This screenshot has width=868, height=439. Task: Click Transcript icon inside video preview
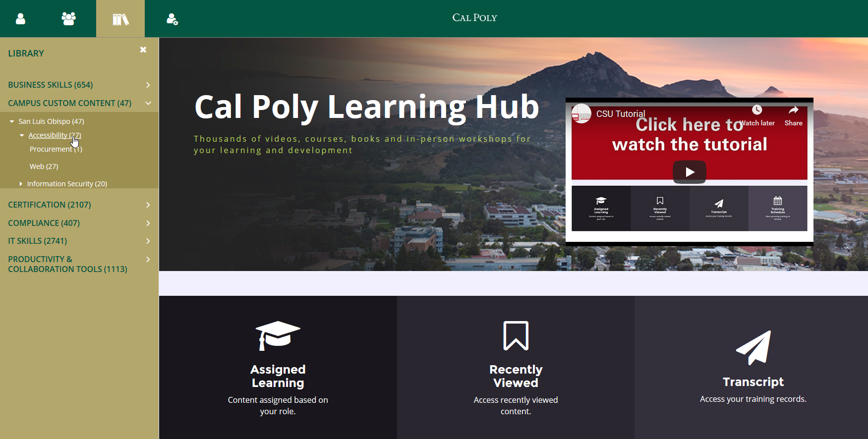[719, 203]
